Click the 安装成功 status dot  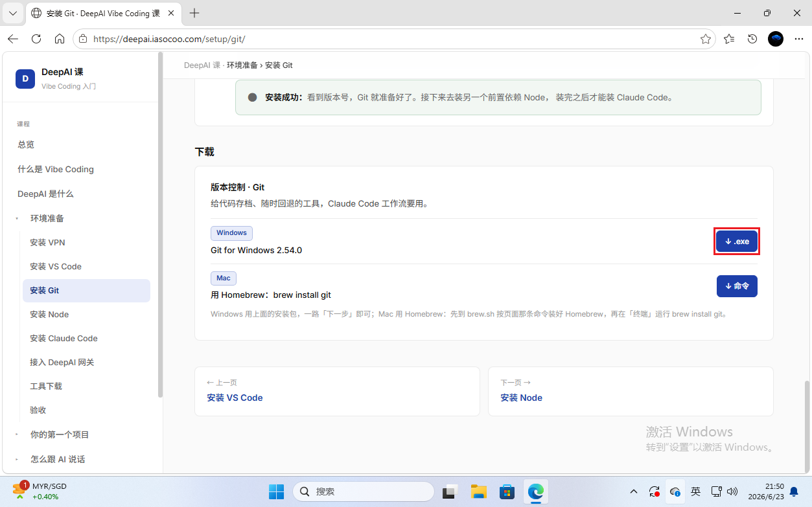tap(253, 98)
